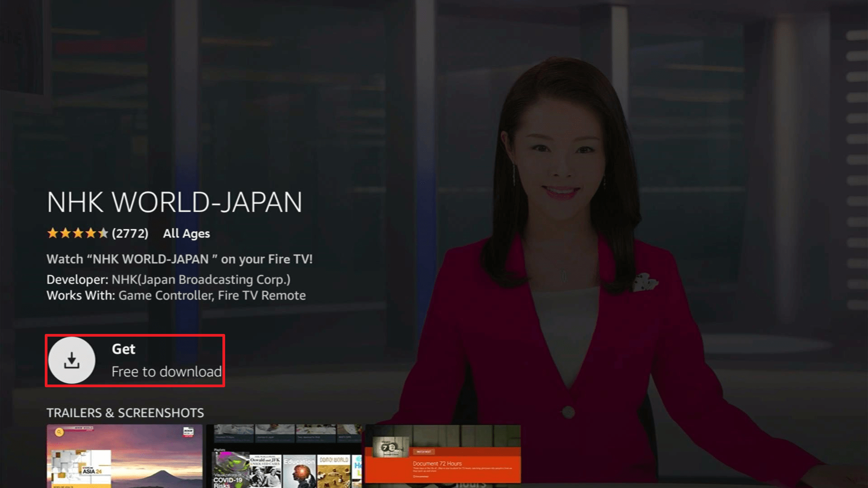This screenshot has width=868, height=488.
Task: Click the download icon next to Get
Action: point(72,360)
